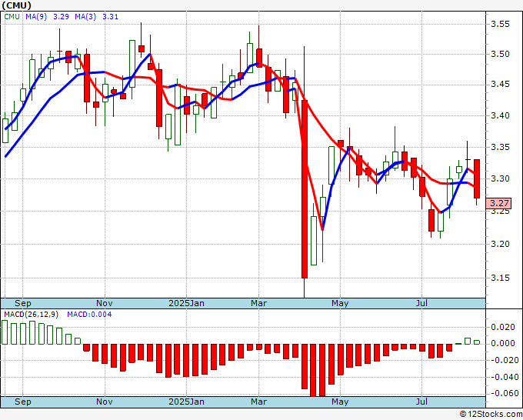Click the 0.000 MACD axis label
This screenshot has width=523, height=420.
click(x=503, y=343)
